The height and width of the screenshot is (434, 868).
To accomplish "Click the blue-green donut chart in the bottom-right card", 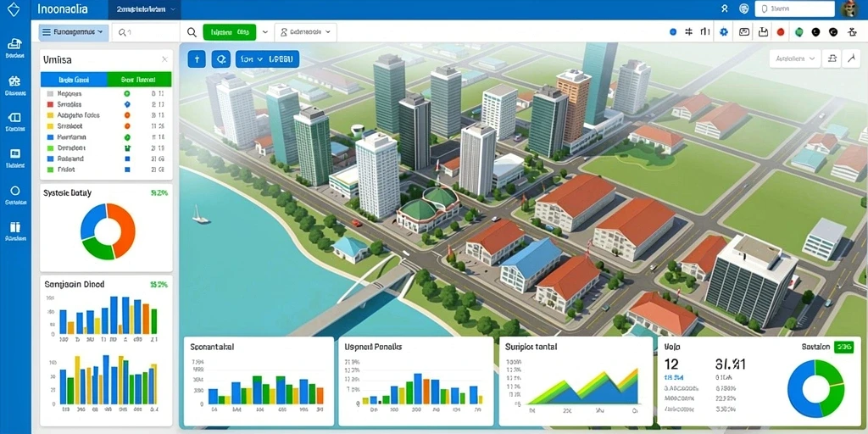I will tap(816, 388).
